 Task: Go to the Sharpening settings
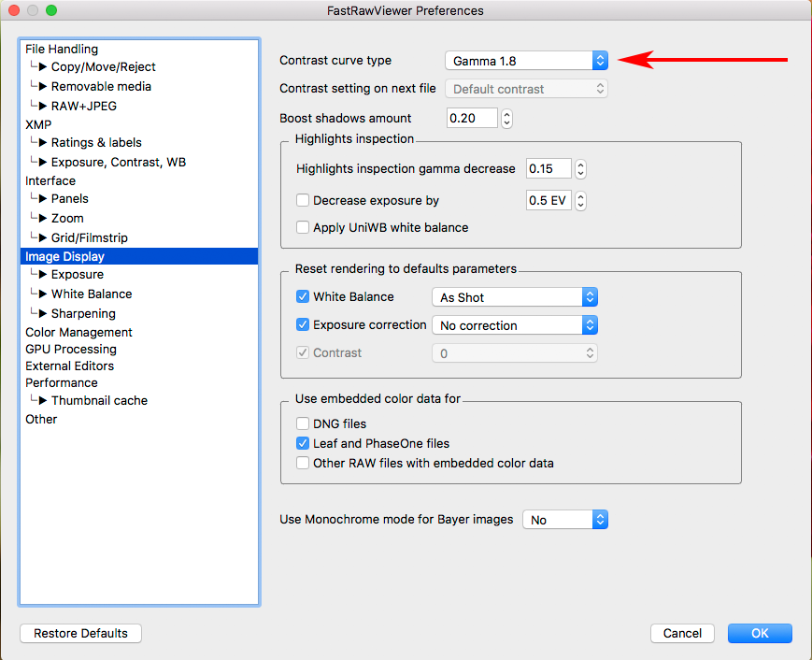(83, 313)
